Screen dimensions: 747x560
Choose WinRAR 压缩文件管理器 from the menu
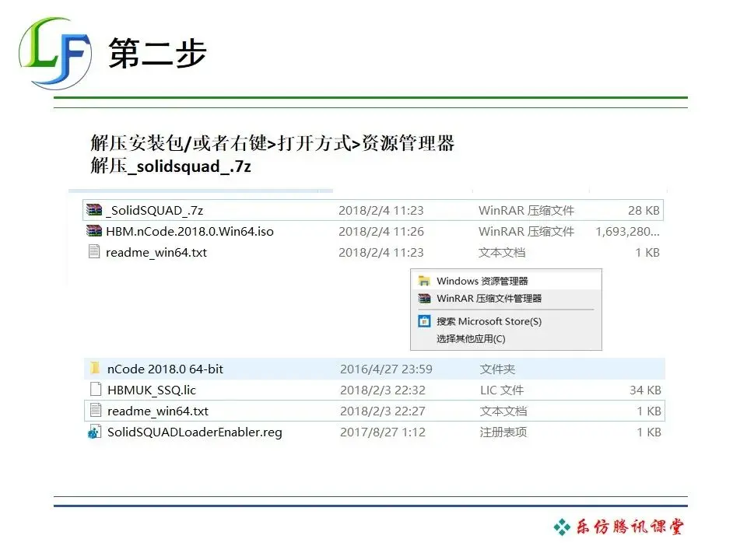(506, 299)
